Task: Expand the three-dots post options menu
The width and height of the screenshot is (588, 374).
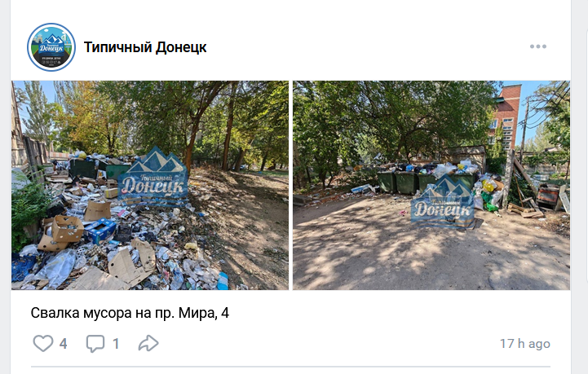Action: 538,46
